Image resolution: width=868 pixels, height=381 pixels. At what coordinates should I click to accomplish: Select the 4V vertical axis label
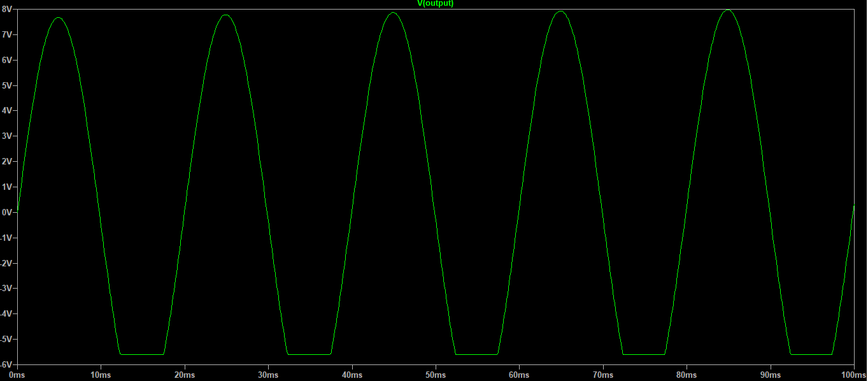(7, 111)
